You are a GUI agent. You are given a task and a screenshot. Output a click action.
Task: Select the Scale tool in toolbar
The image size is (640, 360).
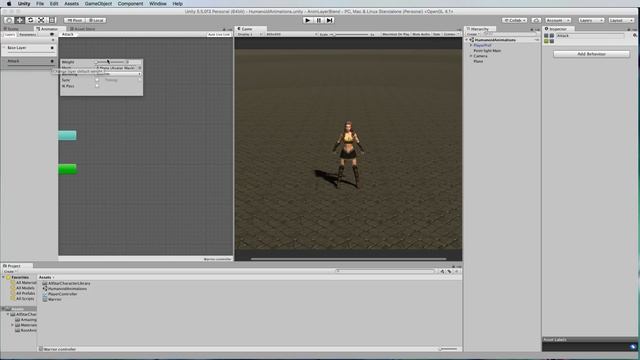coord(41,20)
